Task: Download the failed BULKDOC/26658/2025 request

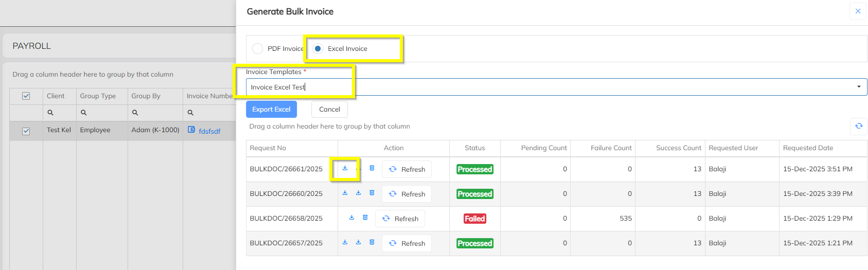Action: tap(351, 218)
